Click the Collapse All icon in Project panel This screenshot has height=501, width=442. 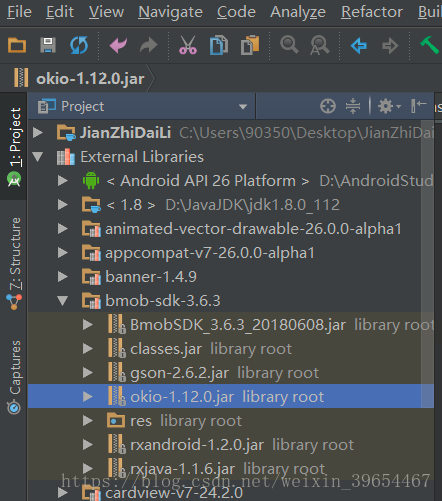353,106
